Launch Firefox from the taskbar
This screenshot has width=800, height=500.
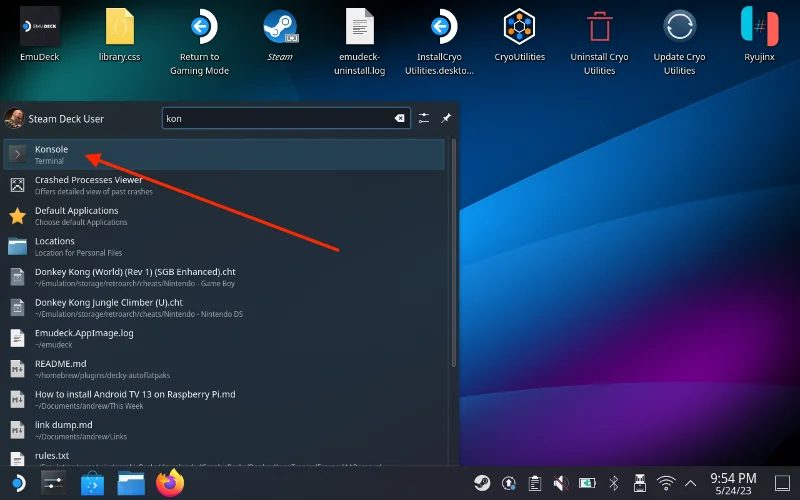pos(170,483)
